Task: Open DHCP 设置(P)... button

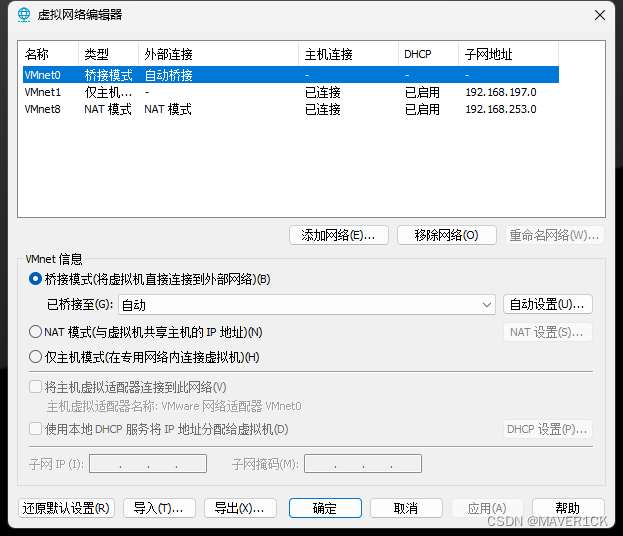Action: 548,429
